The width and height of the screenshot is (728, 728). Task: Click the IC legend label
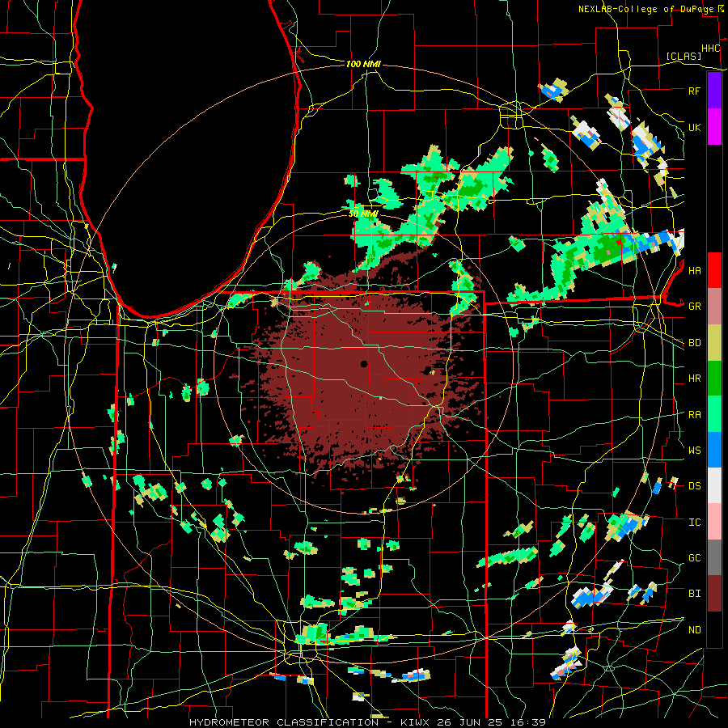[x=694, y=523]
